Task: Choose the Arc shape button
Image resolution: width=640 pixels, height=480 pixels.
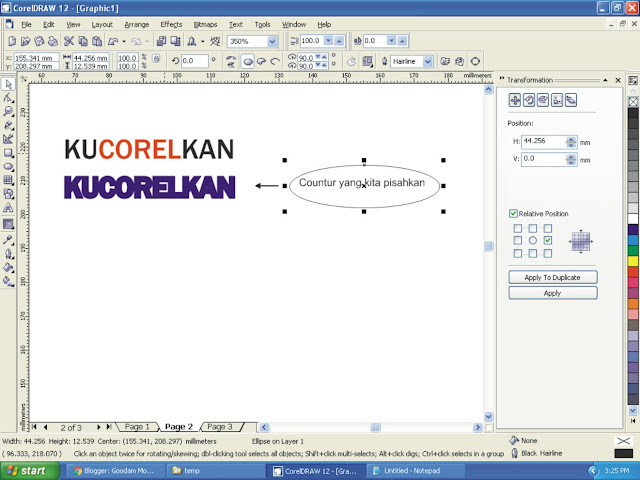Action: tap(275, 62)
